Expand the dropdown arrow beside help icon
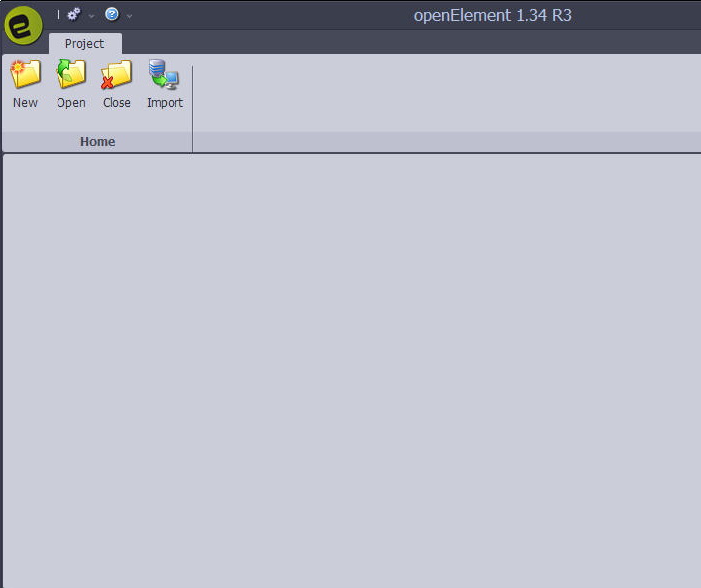The width and height of the screenshot is (701, 588). click(129, 16)
